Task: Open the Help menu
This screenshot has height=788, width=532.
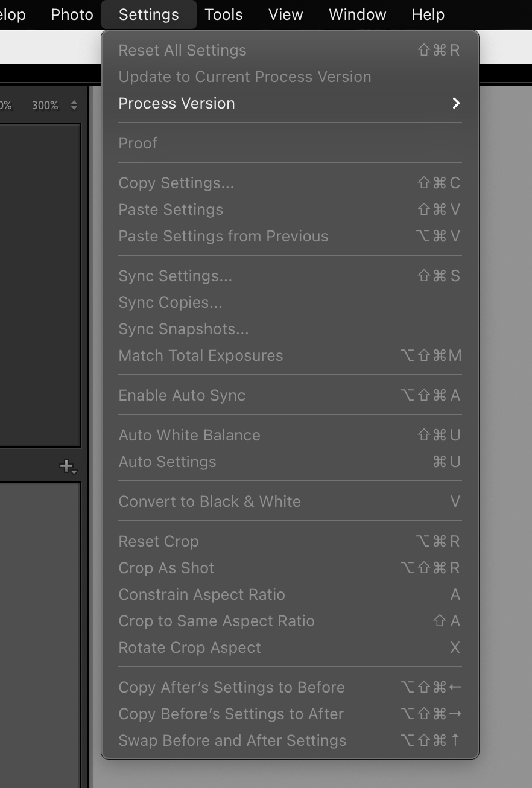Action: [428, 14]
